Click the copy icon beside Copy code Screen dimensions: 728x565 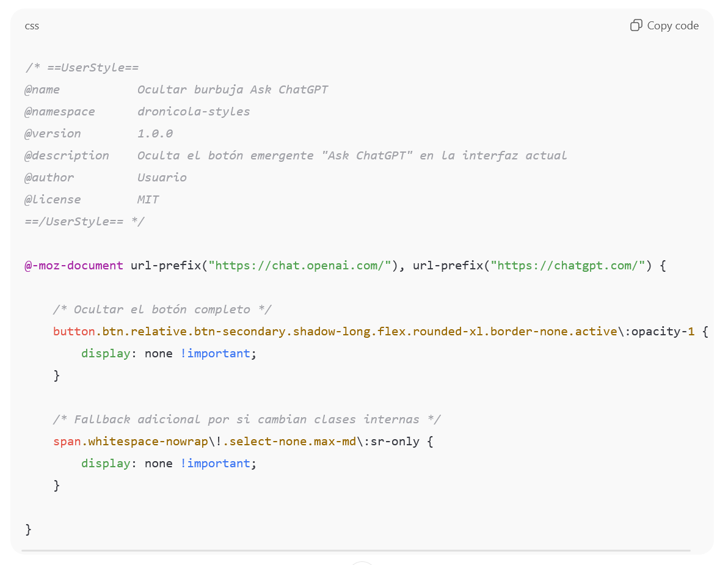pyautogui.click(x=636, y=26)
